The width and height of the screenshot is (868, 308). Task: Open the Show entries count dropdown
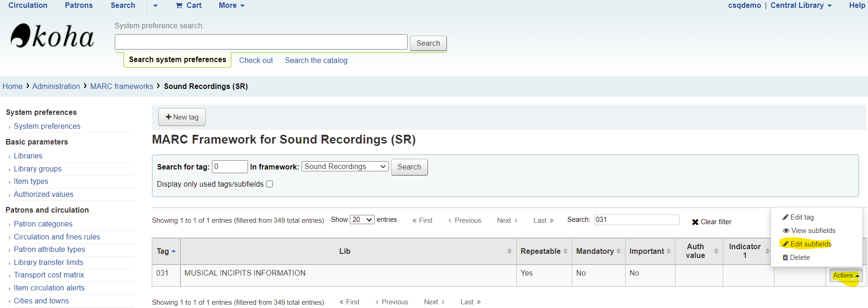[362, 220]
